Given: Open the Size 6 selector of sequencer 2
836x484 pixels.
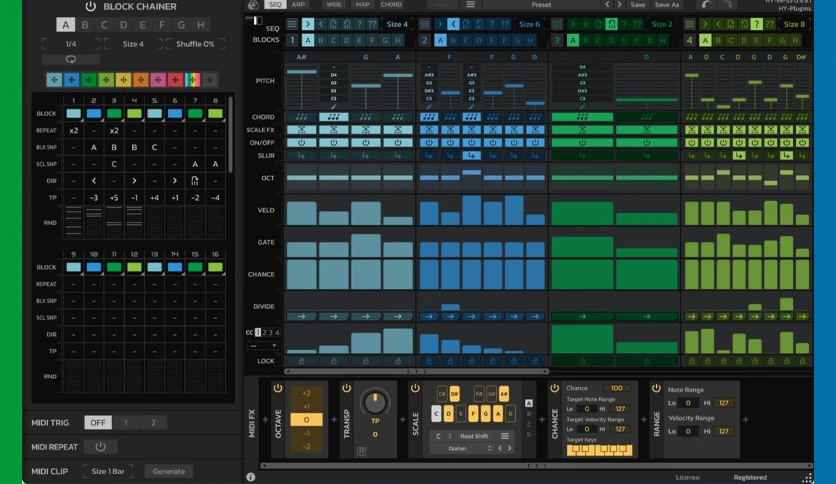Looking at the screenshot, I should coord(529,24).
